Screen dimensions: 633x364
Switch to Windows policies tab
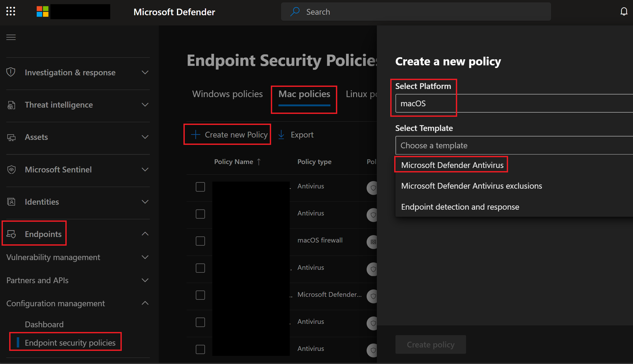pos(227,94)
